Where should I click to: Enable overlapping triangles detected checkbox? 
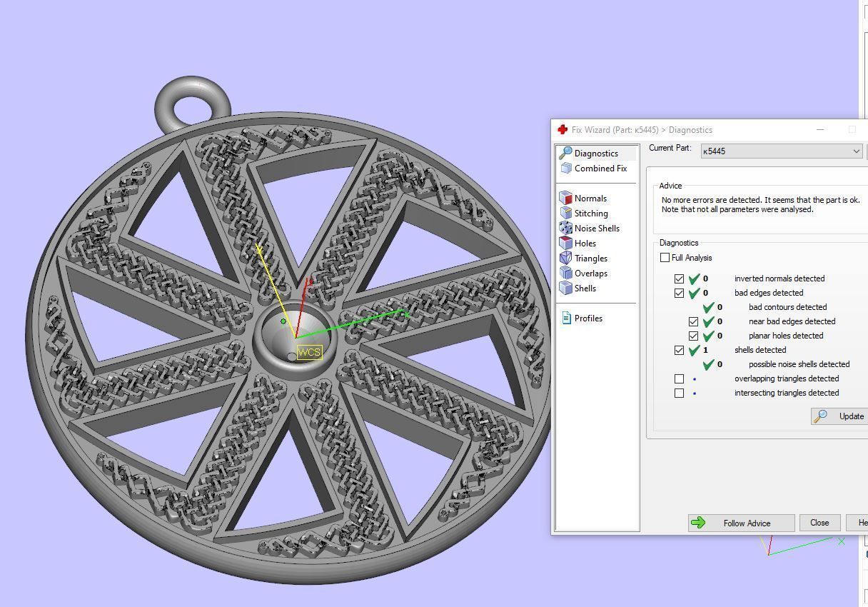[x=680, y=378]
